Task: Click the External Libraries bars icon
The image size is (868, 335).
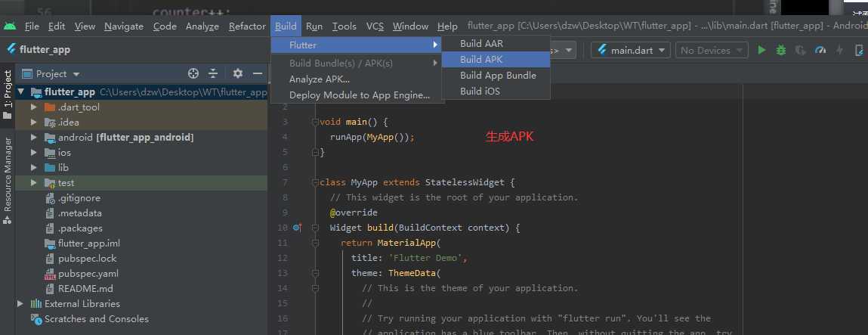Action: (x=36, y=303)
